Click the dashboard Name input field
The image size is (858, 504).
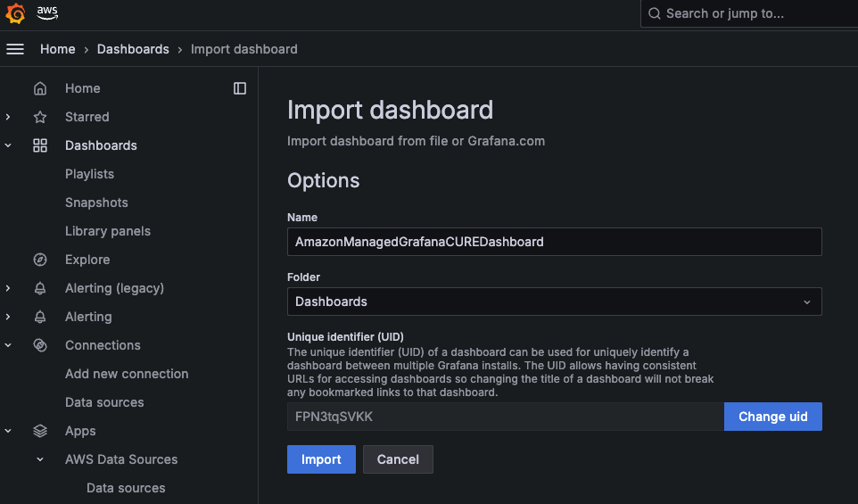pyautogui.click(x=554, y=242)
